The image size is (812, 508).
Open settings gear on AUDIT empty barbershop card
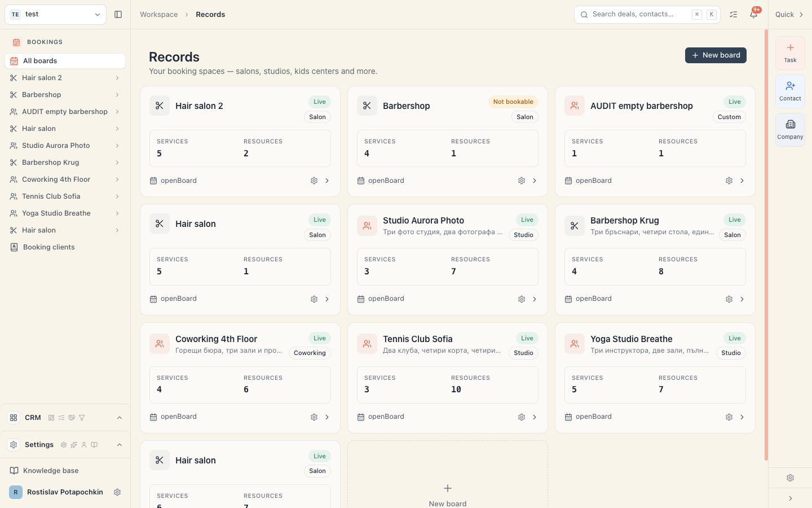click(729, 181)
